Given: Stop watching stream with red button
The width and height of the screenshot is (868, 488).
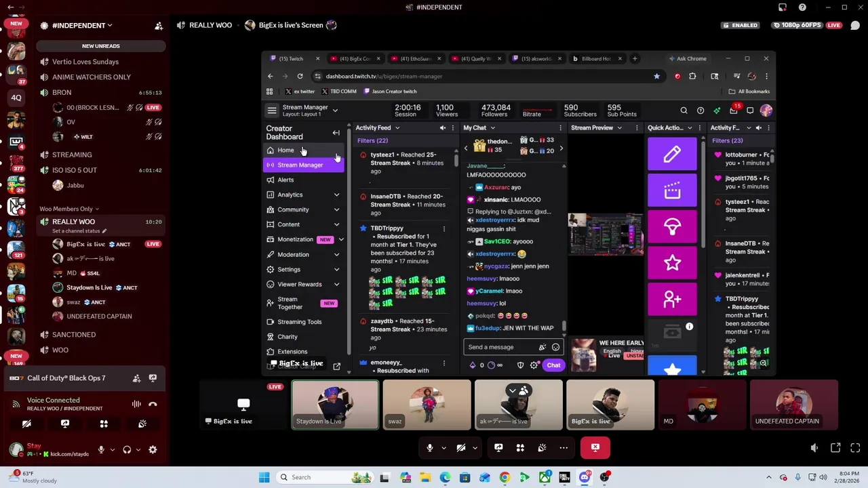Looking at the screenshot, I should (595, 447).
